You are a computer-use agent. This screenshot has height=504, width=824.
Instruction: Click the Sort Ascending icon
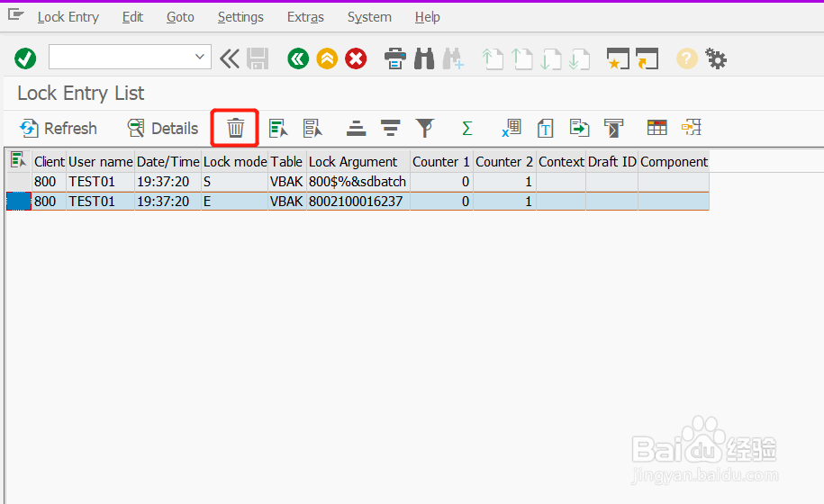pyautogui.click(x=356, y=128)
